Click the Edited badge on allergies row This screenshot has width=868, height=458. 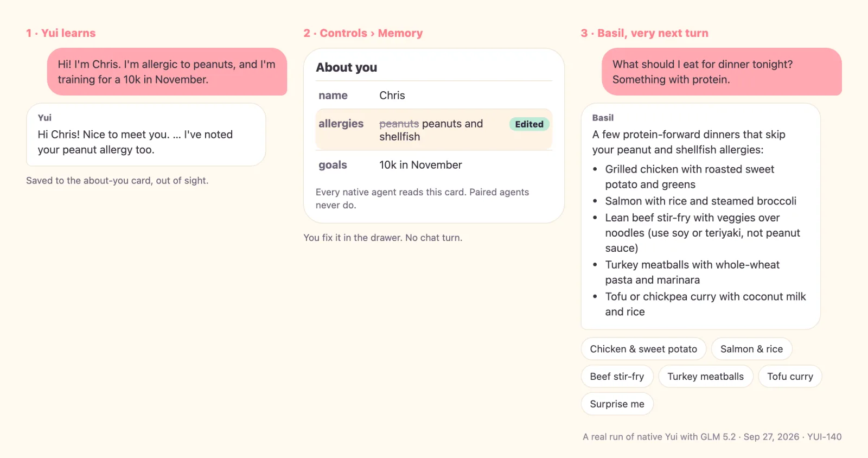coord(529,124)
